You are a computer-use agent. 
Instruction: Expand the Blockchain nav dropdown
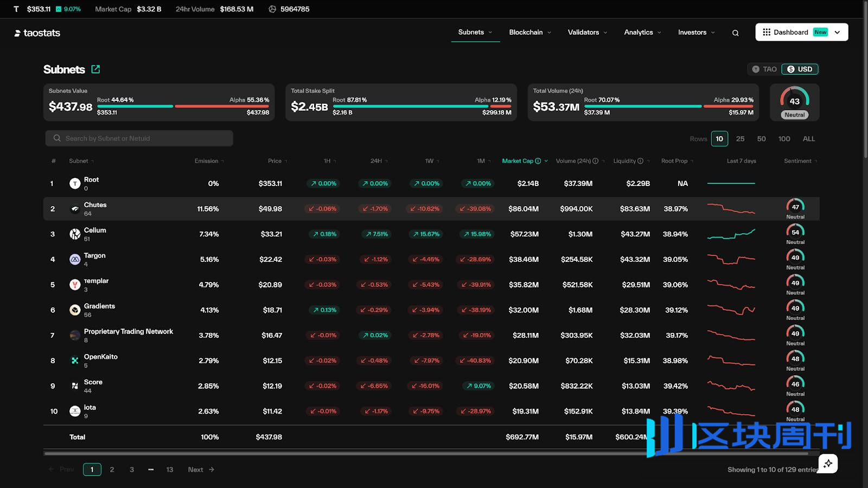[530, 33]
